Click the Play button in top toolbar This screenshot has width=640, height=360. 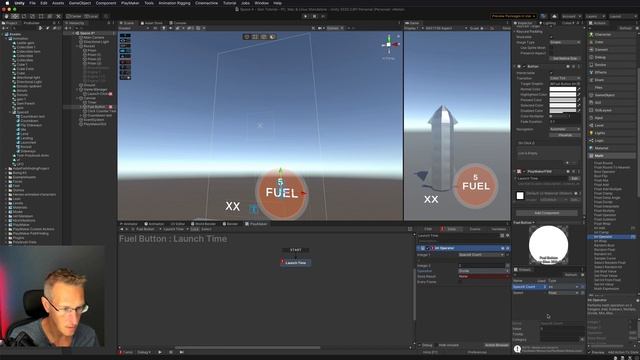[x=305, y=16]
